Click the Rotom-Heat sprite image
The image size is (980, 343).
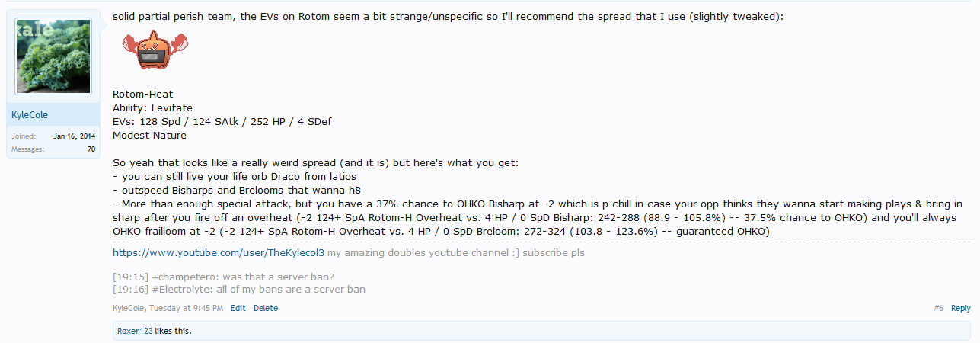155,51
